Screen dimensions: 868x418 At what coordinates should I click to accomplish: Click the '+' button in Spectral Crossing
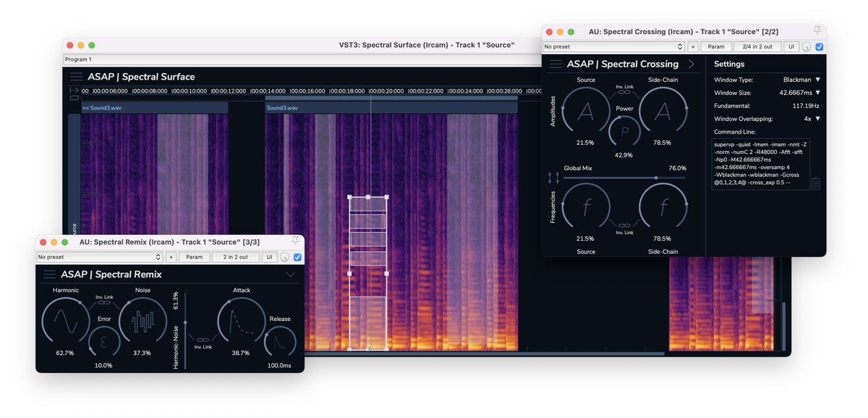click(x=693, y=46)
